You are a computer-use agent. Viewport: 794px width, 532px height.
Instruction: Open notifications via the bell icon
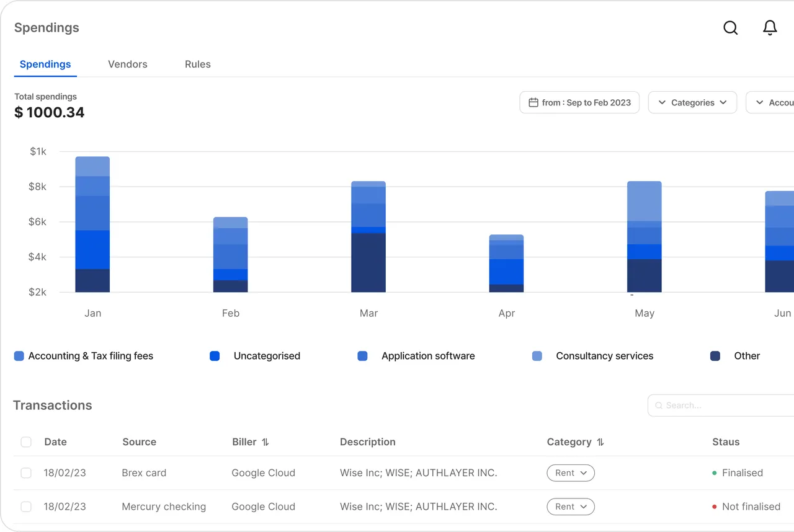pos(770,28)
